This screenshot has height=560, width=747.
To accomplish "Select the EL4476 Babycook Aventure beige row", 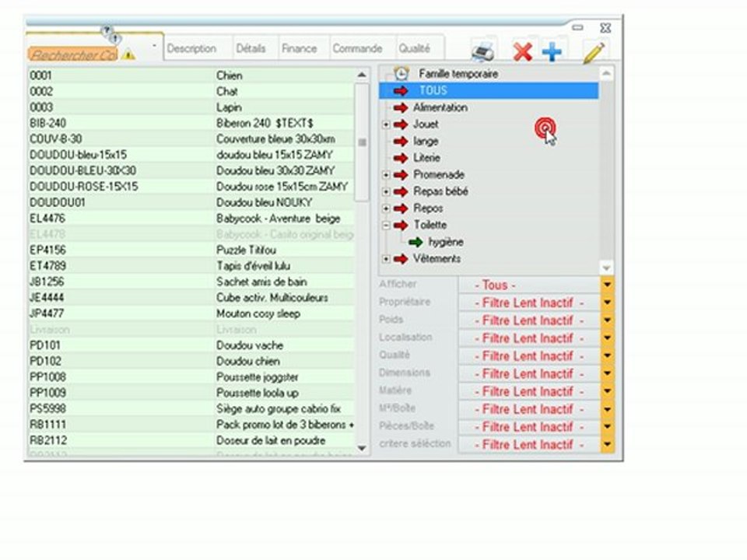I will 191,219.
